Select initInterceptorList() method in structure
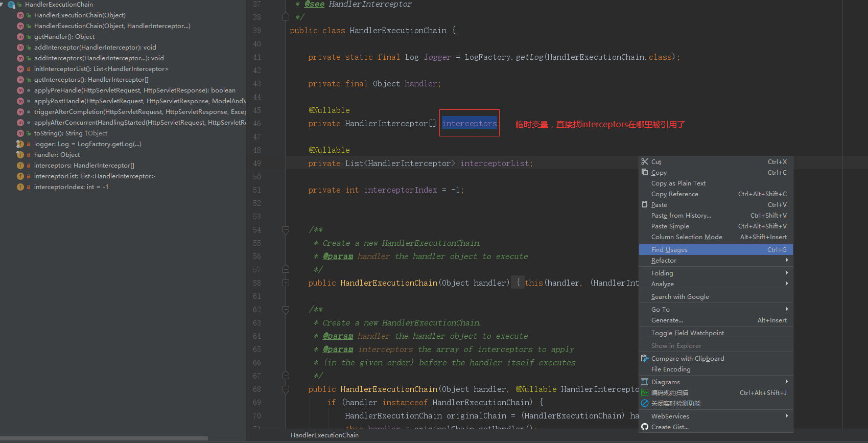Image resolution: width=868 pixels, height=443 pixels. point(101,69)
